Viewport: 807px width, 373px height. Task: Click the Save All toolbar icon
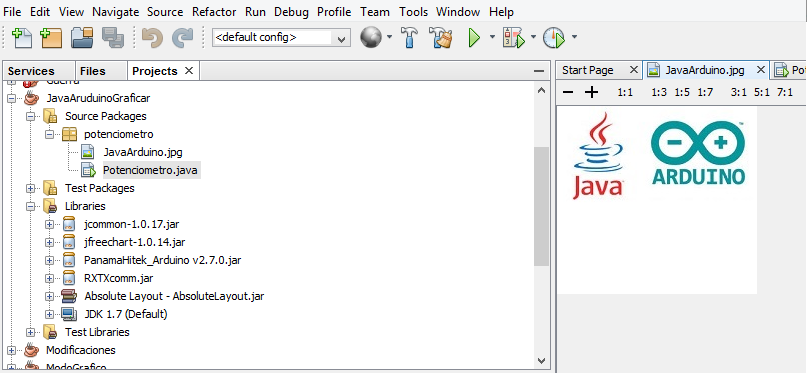[113, 38]
